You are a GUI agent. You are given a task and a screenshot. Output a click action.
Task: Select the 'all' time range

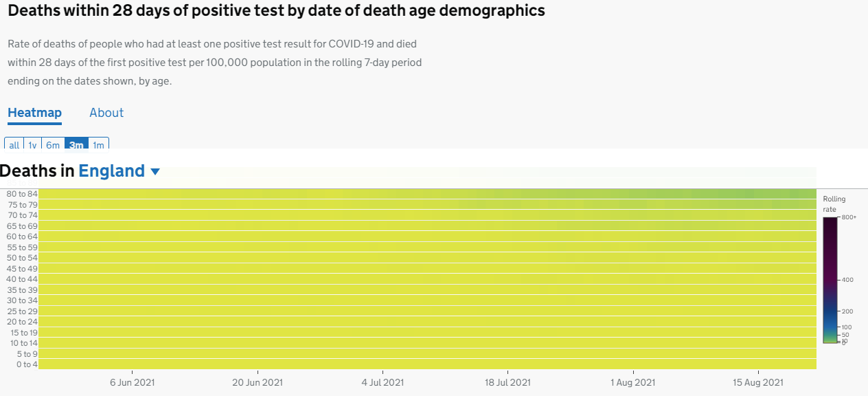(14, 144)
